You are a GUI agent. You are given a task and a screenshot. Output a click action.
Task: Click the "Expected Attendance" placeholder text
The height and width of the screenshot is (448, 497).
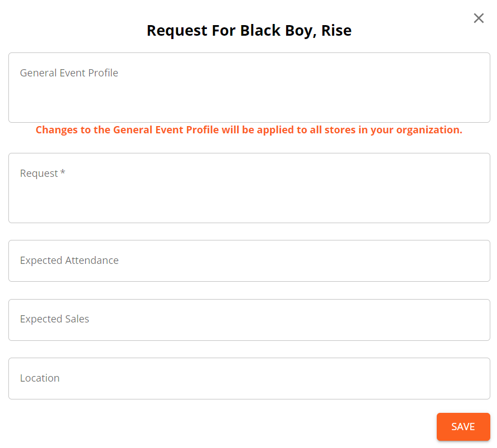[69, 261]
